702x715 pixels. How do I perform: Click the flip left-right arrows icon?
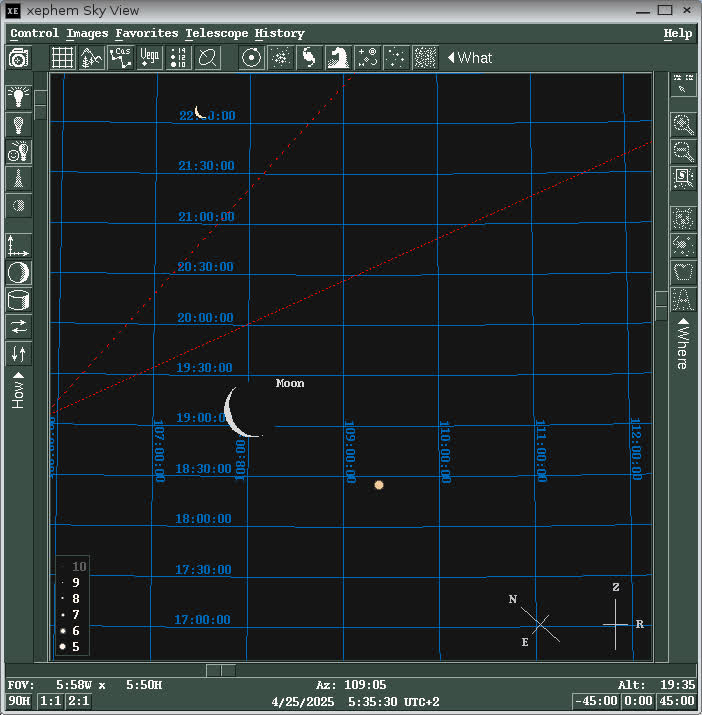pyautogui.click(x=18, y=327)
